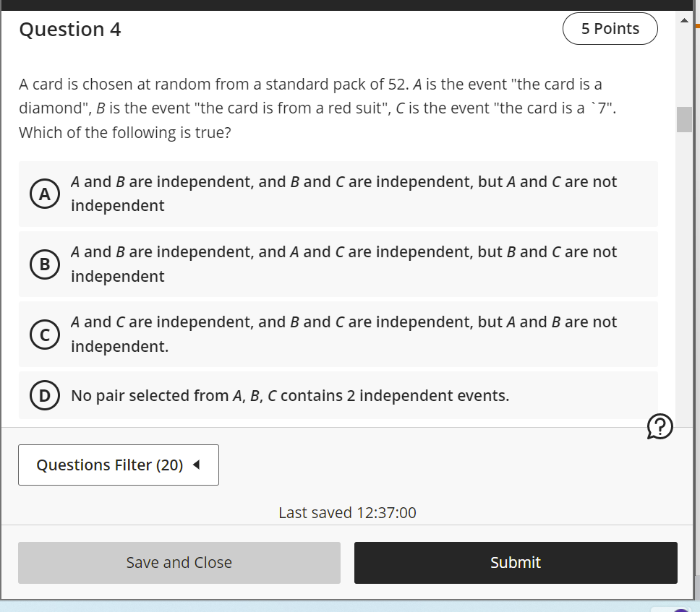The width and height of the screenshot is (700, 612).
Task: Click the scroll-up arrow on the inner scrollbar
Action: tap(683, 20)
